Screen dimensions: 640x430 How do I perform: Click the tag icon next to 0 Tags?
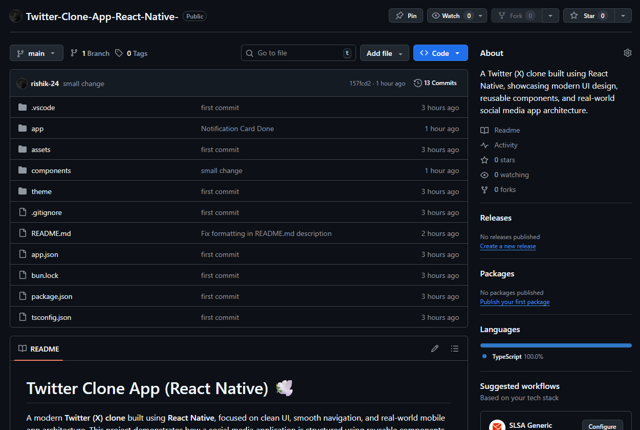point(119,53)
